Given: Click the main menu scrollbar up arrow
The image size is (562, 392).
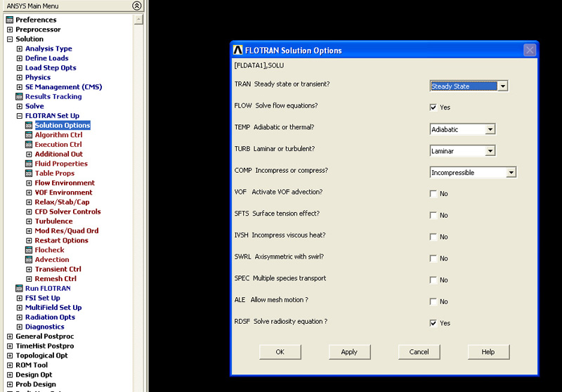Looking at the screenshot, I should click(x=138, y=20).
